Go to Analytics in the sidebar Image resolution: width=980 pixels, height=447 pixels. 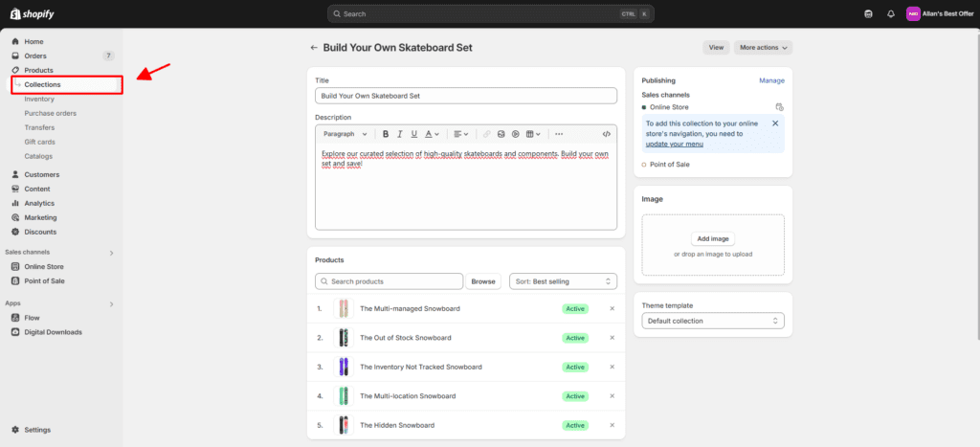(x=39, y=203)
